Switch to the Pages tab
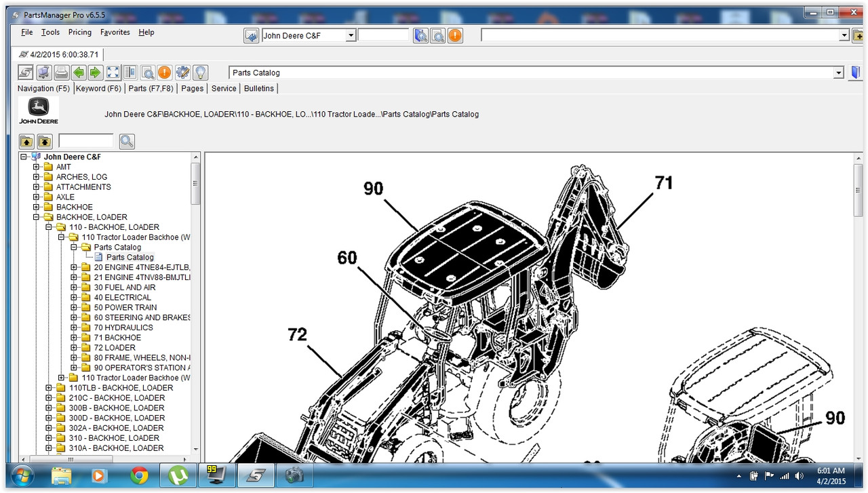Image resolution: width=868 pixels, height=493 pixels. tap(193, 88)
